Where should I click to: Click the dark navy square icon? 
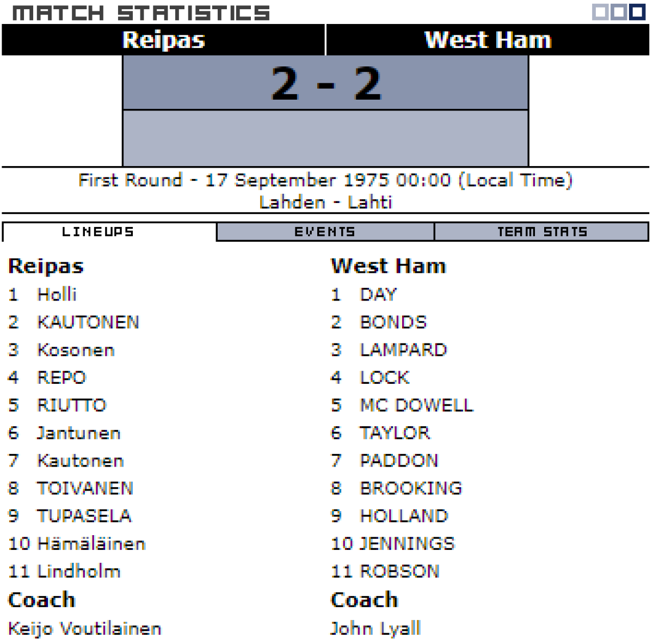point(637,12)
